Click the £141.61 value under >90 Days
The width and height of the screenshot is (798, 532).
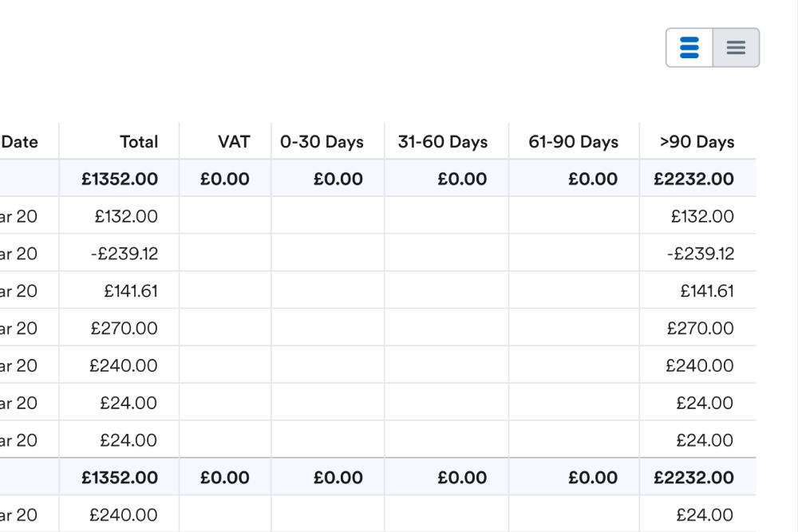pos(707,291)
